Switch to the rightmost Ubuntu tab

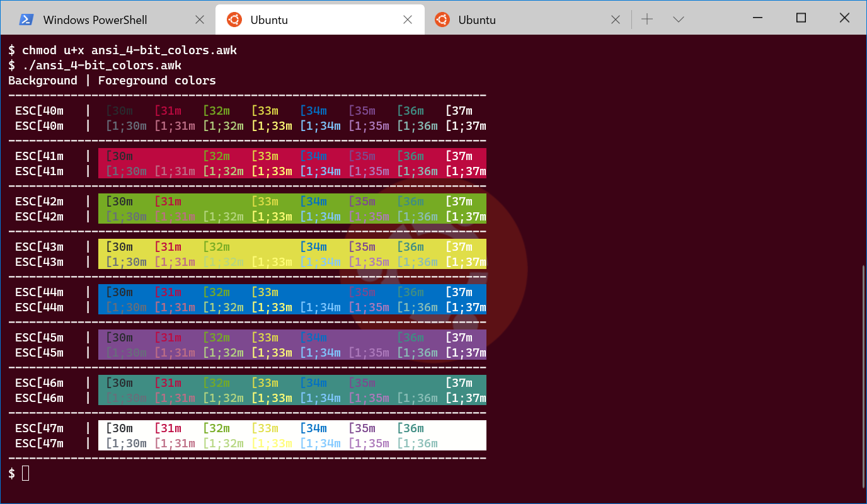pos(527,20)
